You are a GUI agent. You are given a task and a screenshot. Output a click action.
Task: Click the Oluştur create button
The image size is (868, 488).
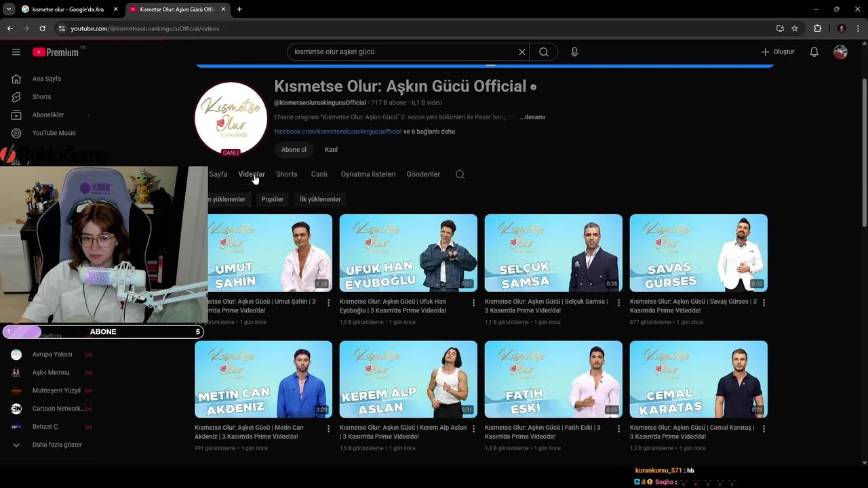click(x=777, y=52)
